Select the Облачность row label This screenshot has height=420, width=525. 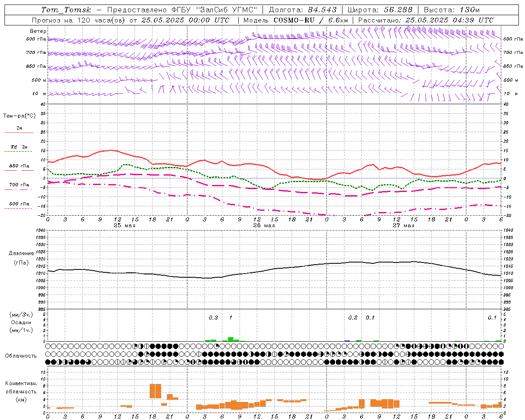[21, 356]
